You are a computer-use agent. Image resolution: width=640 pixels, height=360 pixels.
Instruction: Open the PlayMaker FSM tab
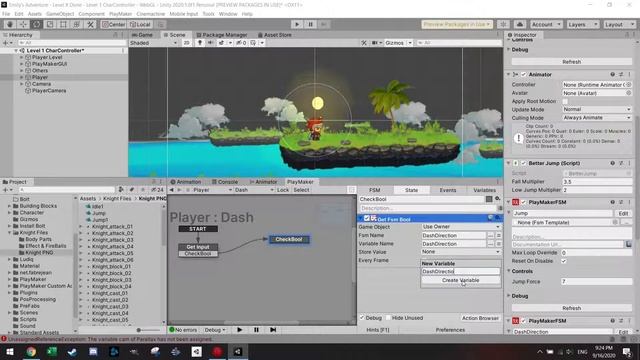click(374, 190)
